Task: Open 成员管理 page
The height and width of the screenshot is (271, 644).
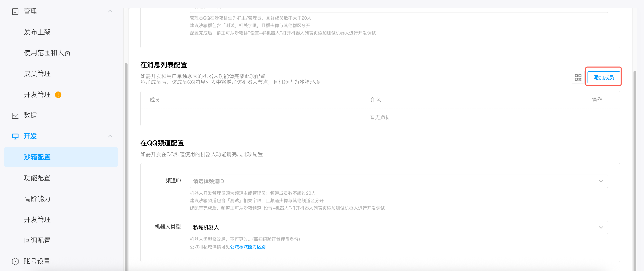Action: point(37,73)
